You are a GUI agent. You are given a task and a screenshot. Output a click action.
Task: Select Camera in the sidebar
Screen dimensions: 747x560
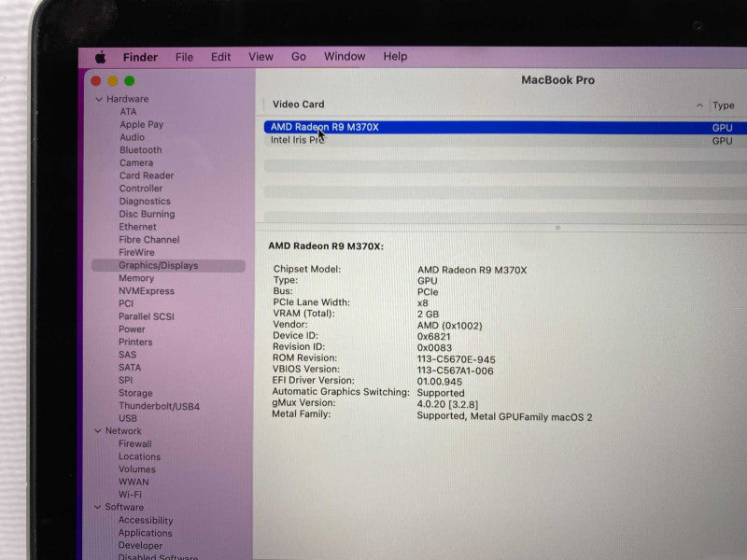pyautogui.click(x=136, y=162)
